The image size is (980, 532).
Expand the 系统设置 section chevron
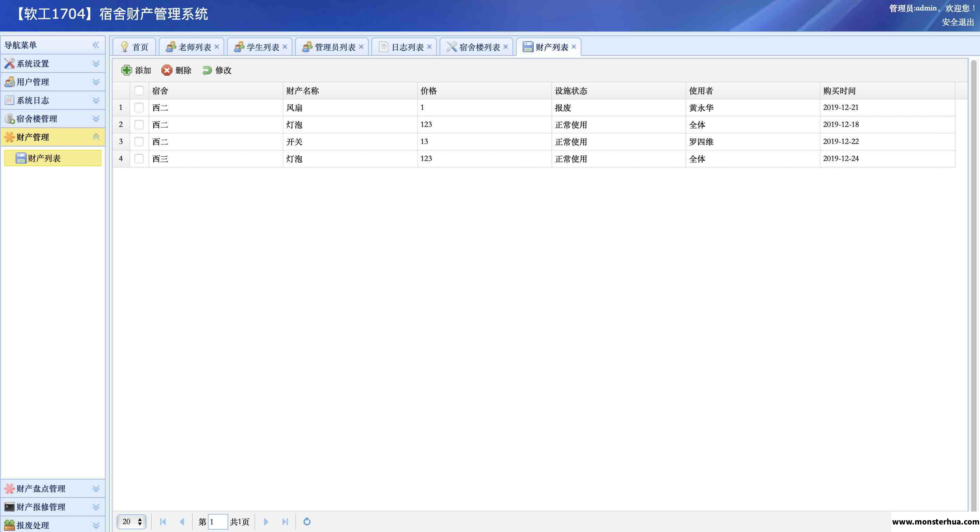coord(96,63)
